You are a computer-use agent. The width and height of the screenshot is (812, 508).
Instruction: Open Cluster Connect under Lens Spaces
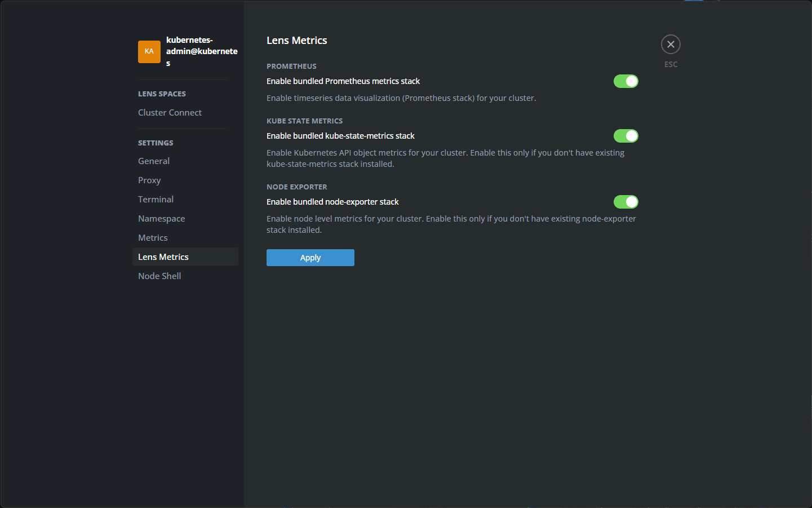170,112
